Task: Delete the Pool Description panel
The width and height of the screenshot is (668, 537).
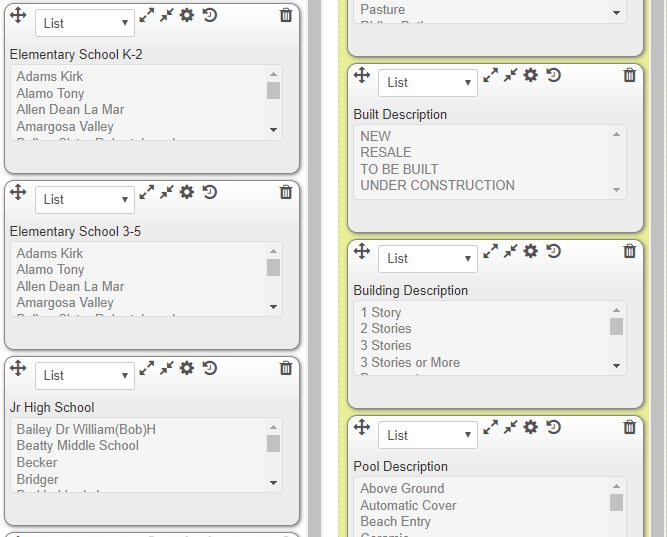Action: [x=630, y=427]
